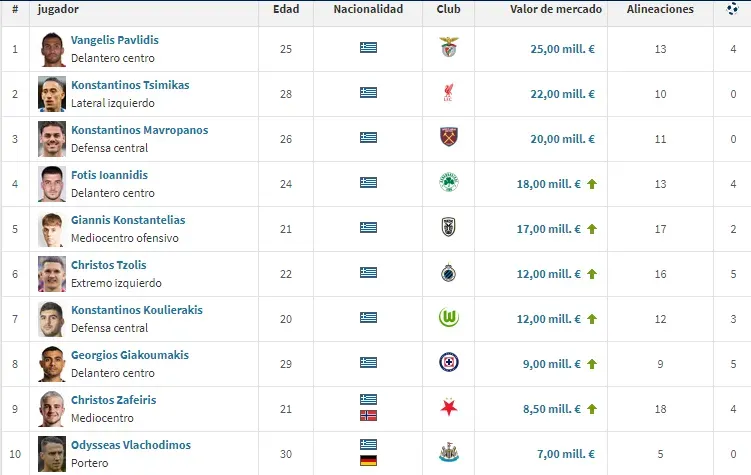Viewport: 751px width, 475px height.
Task: Click the football goals column header icon
Action: click(x=733, y=9)
